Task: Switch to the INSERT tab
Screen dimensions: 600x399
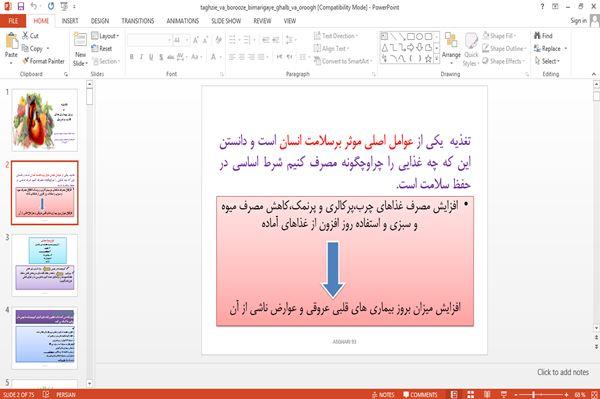Action: [70, 21]
